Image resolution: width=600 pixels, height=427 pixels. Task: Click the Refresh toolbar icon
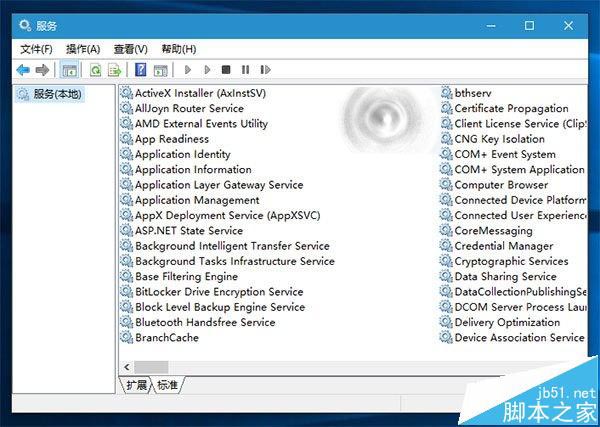95,70
